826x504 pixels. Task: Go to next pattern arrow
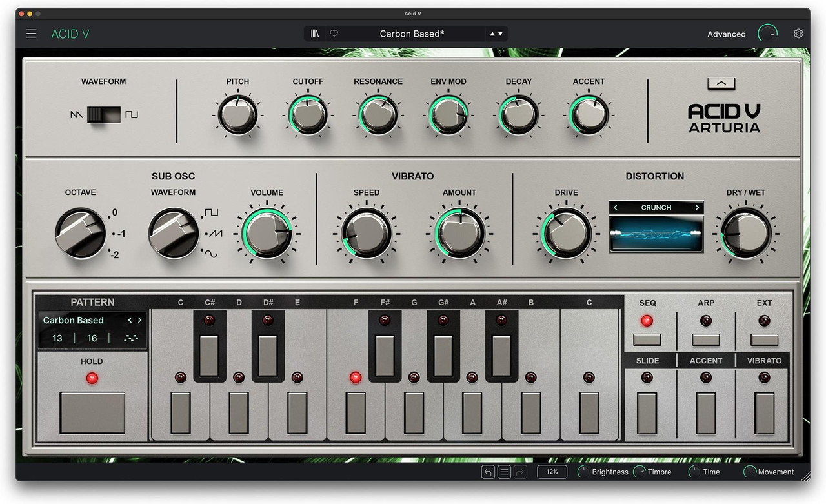point(139,320)
